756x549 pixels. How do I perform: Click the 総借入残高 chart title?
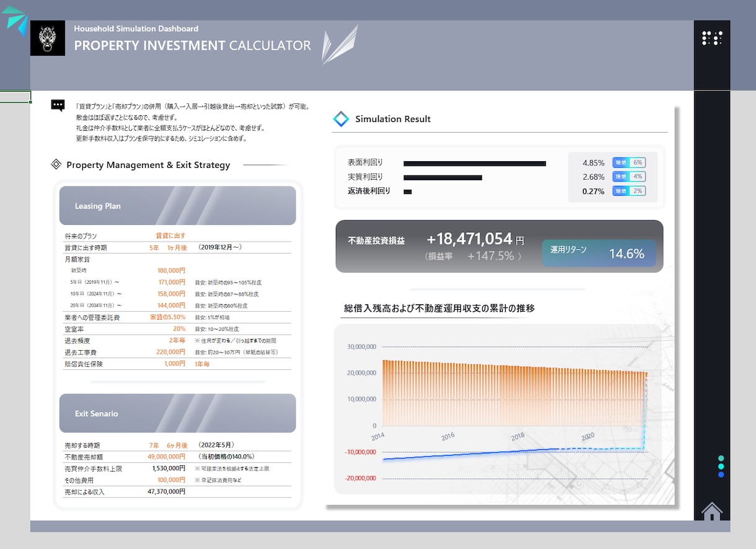439,308
